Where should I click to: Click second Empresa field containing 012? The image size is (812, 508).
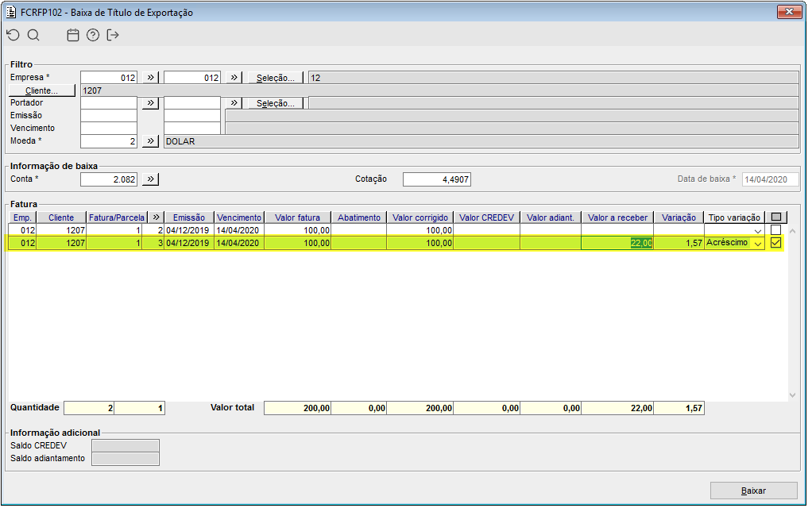click(192, 78)
